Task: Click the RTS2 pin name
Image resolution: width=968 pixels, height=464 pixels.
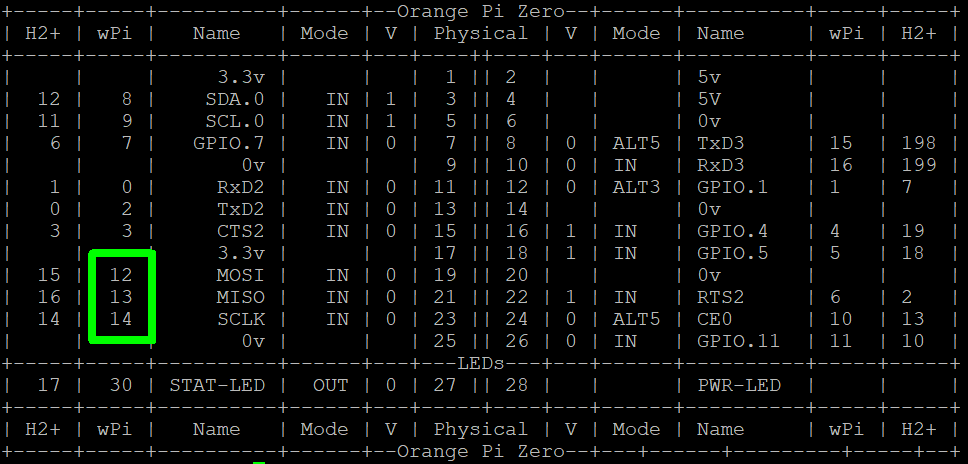Action: point(721,297)
